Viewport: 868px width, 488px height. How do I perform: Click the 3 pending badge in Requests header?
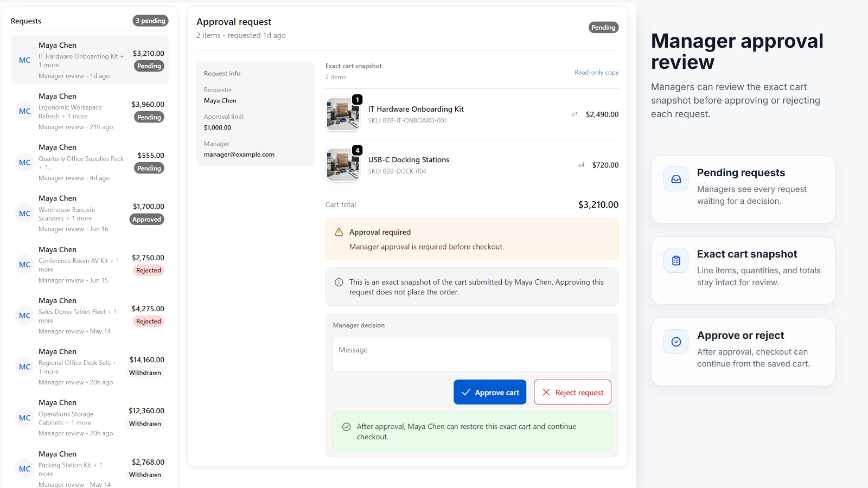tap(150, 21)
